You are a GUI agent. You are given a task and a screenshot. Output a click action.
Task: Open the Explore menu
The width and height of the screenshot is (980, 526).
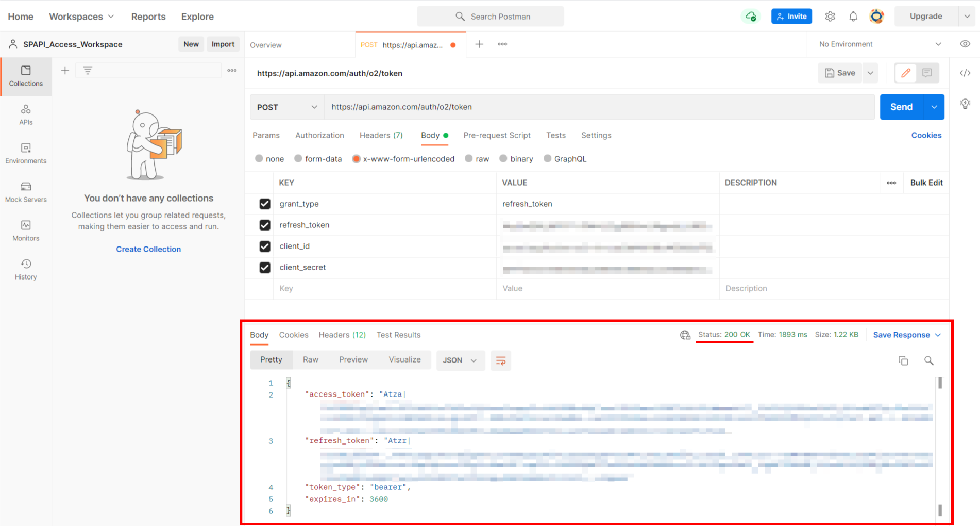coord(197,16)
